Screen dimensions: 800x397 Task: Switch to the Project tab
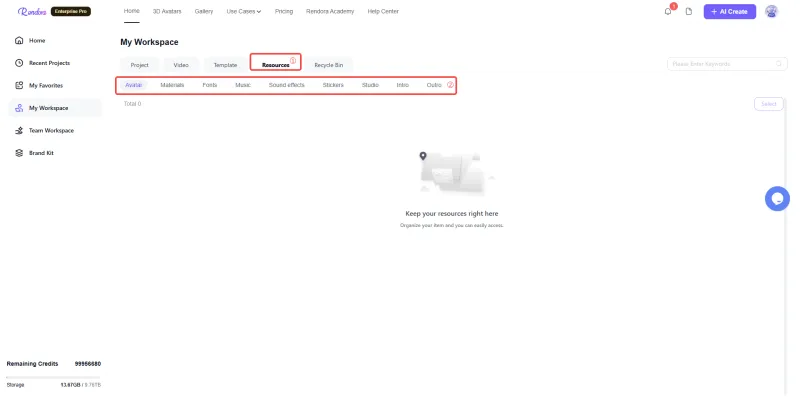tap(139, 65)
